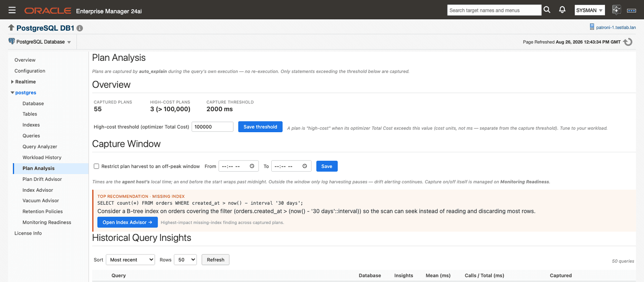This screenshot has width=644, height=282.
Task: Open Monitoring Readiness in sidebar
Action: [47, 222]
